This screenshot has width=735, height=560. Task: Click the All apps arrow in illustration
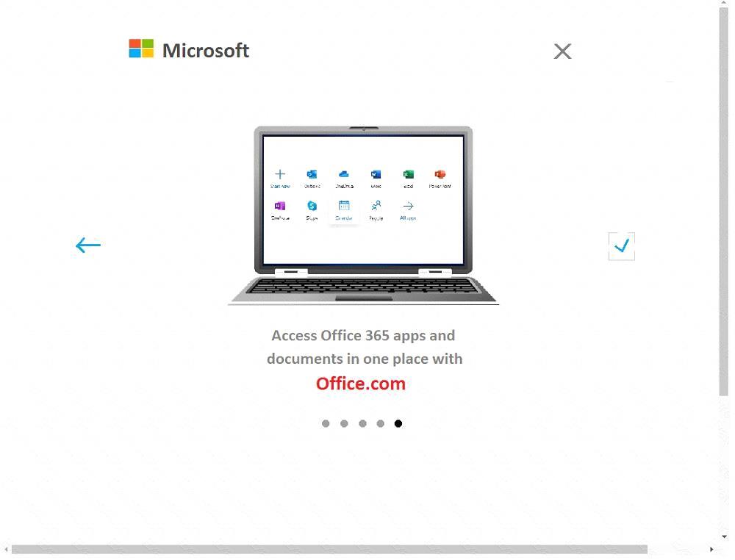pos(408,207)
